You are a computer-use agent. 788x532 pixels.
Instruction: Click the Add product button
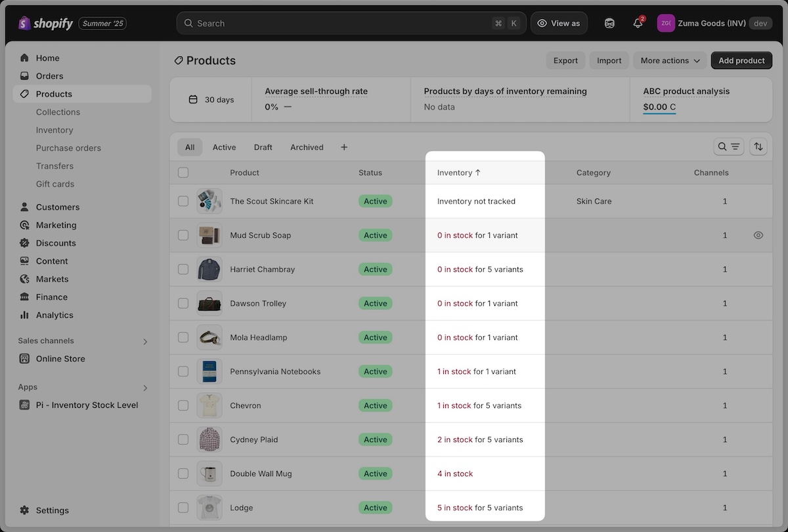pyautogui.click(x=741, y=60)
